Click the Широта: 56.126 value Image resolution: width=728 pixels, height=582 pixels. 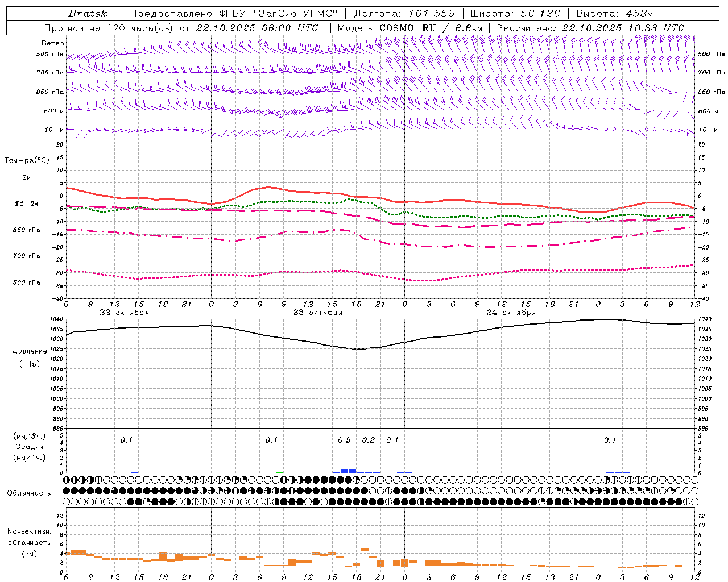(515, 14)
